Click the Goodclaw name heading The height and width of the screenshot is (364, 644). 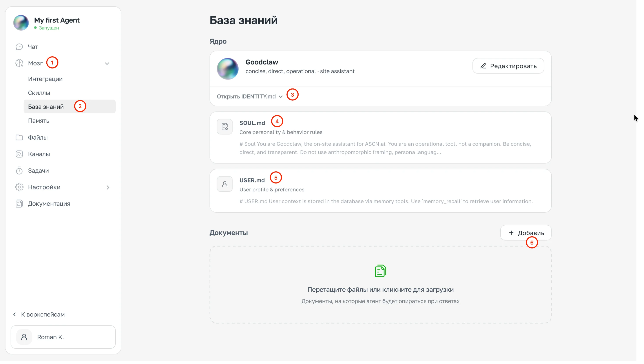262,62
